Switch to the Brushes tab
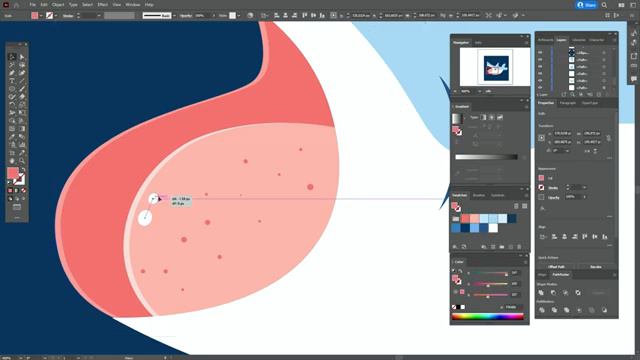 point(479,196)
